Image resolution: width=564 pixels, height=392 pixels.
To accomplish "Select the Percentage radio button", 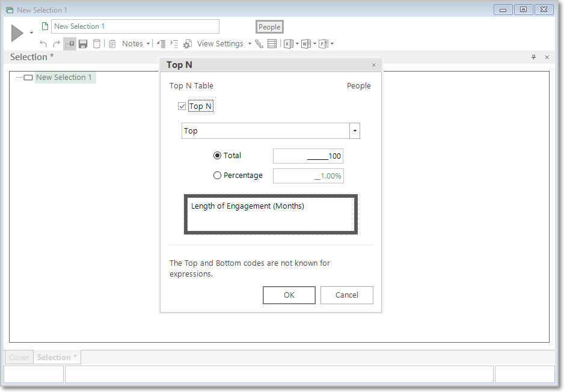I will (x=217, y=176).
